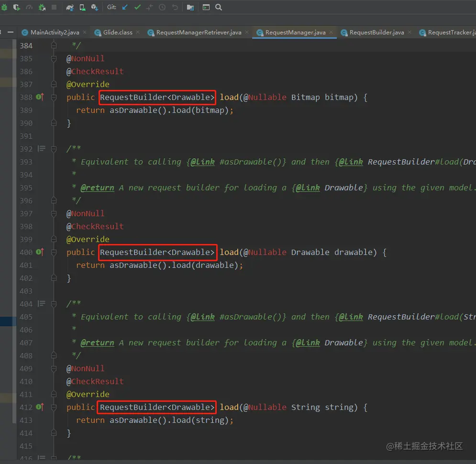Close the RequestManager.java tab
The width and height of the screenshot is (476, 464).
pos(331,32)
